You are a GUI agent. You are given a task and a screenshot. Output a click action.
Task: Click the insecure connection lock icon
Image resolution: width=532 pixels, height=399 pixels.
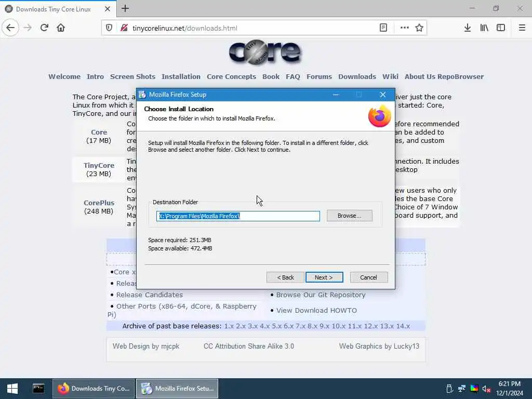pos(124,28)
